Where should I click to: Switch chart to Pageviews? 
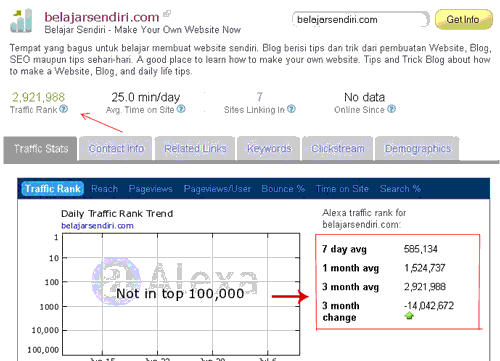[x=151, y=189]
